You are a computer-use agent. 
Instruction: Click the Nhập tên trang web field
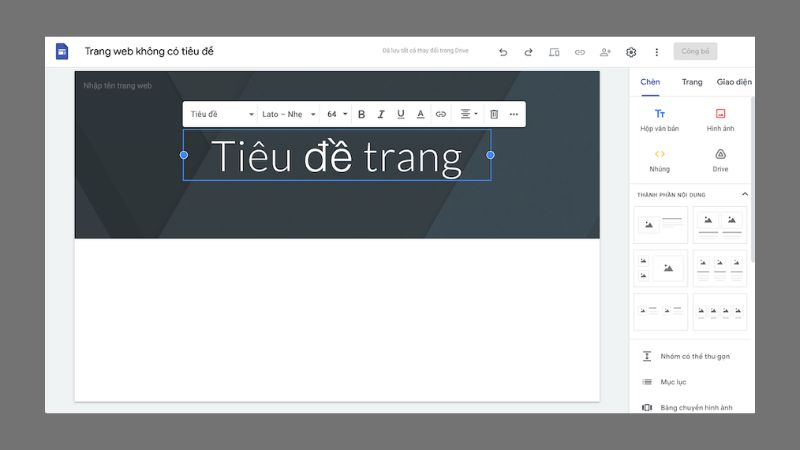(x=118, y=86)
